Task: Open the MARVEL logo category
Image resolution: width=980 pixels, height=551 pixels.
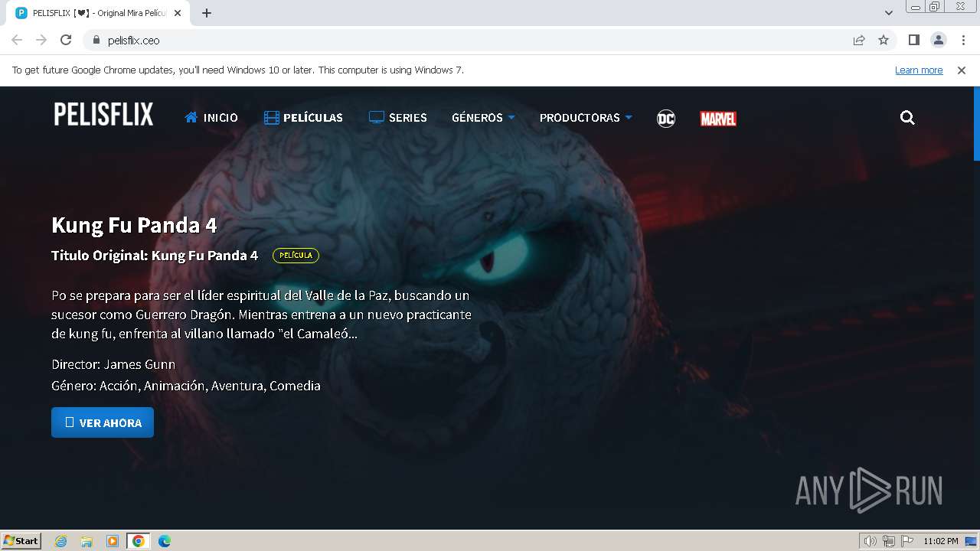Action: click(718, 119)
